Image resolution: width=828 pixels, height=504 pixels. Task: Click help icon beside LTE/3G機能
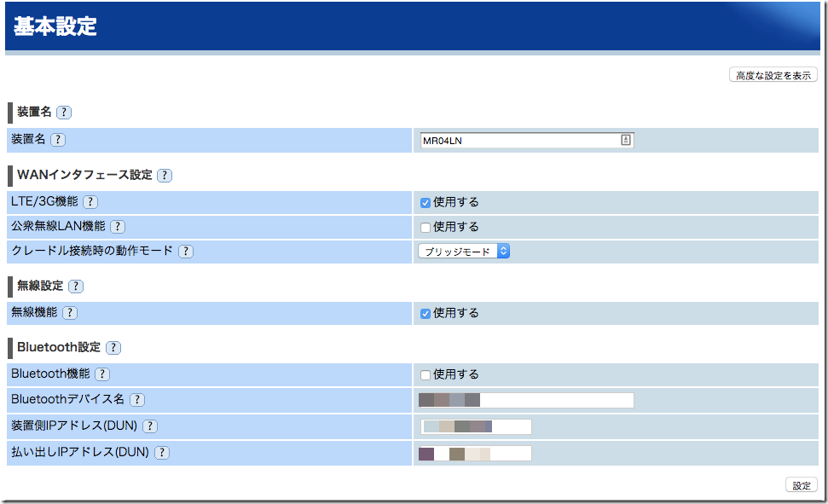[x=90, y=202]
